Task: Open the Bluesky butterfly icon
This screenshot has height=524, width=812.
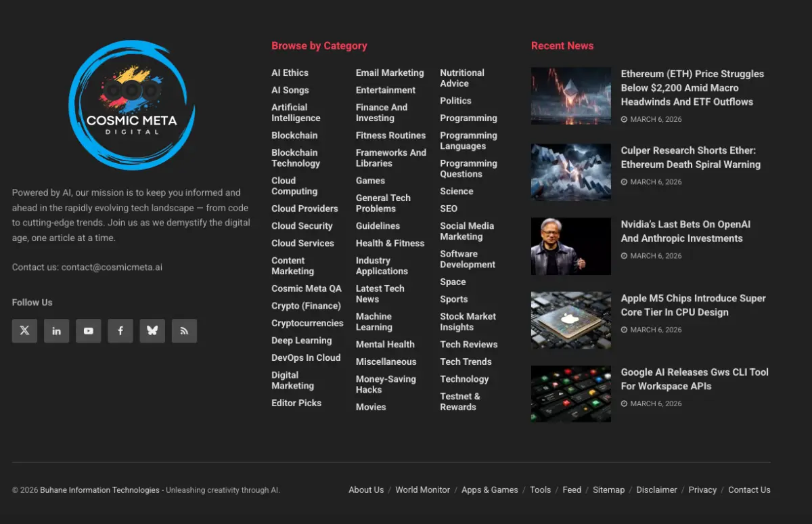Action: (x=152, y=330)
